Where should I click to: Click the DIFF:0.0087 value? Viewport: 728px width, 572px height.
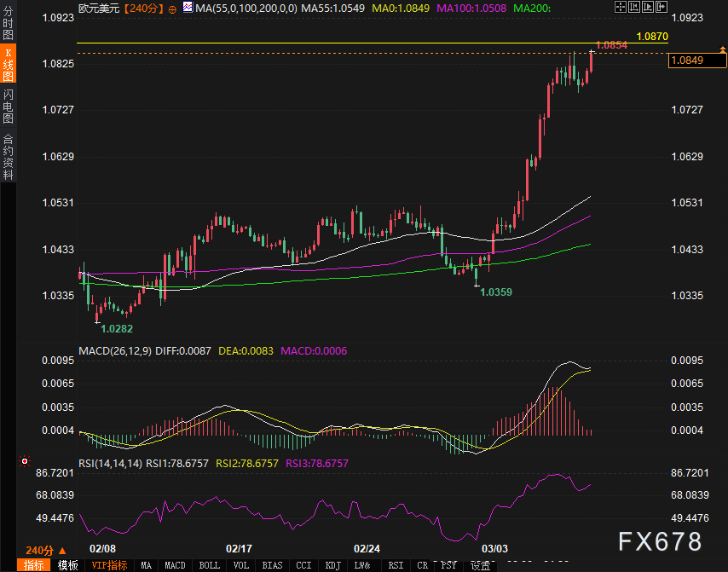click(x=183, y=351)
